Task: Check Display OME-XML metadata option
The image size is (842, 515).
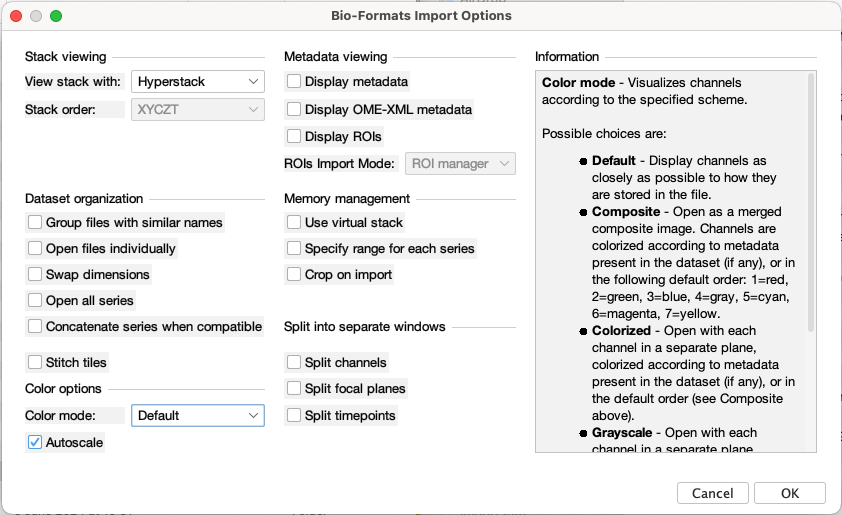Action: (294, 110)
